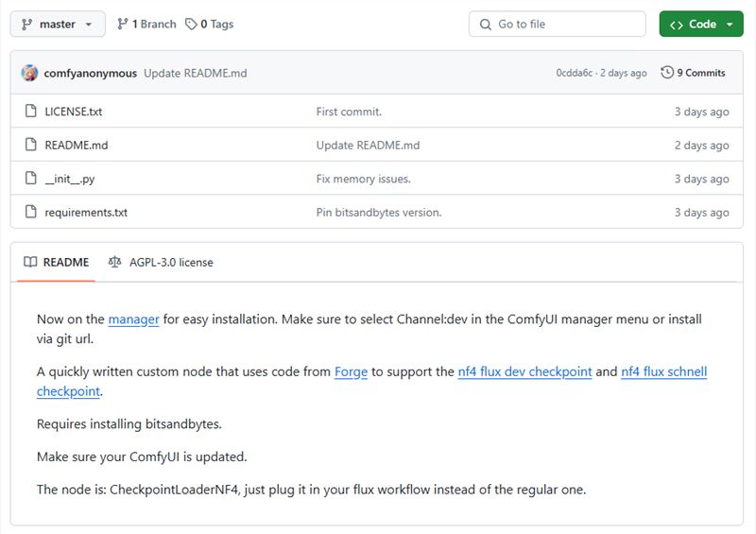The image size is (756, 534).
Task: Click the branch icon next to master
Action: tap(27, 25)
